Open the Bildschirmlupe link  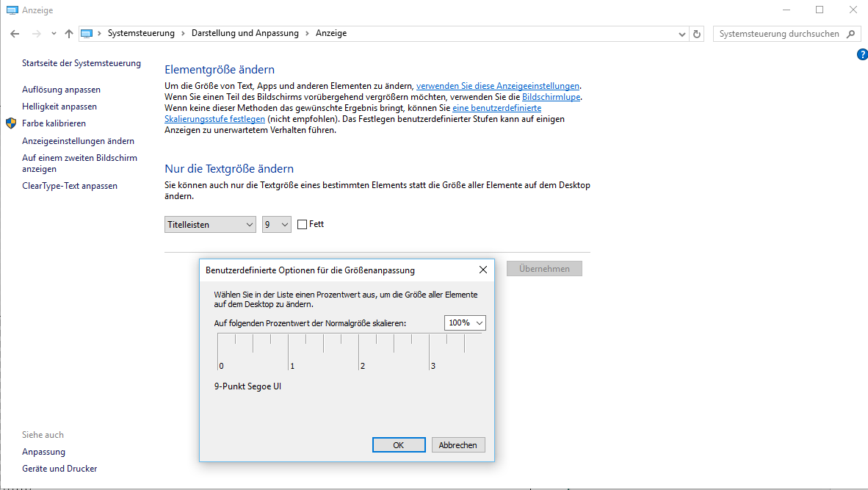551,97
